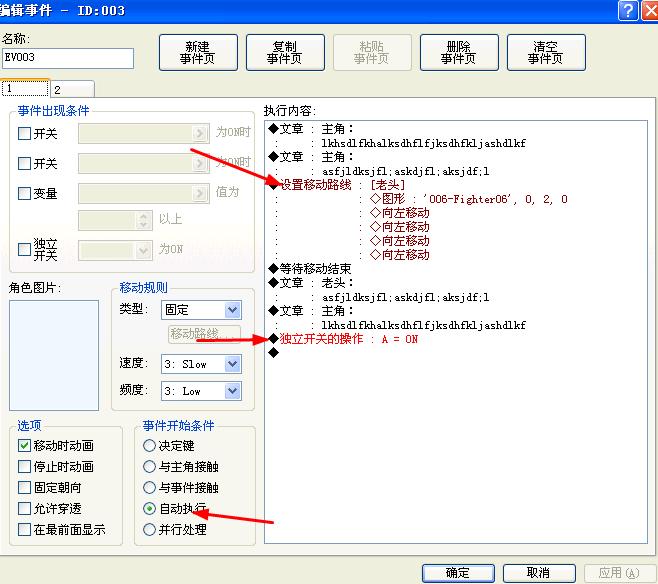Switch to event page tab 1
The image size is (658, 584).
pyautogui.click(x=25, y=89)
